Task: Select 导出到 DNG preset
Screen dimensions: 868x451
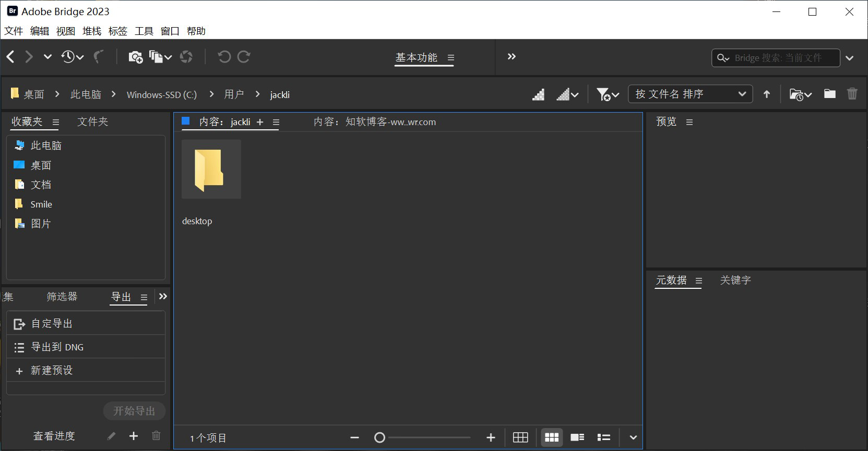Action: tap(86, 347)
